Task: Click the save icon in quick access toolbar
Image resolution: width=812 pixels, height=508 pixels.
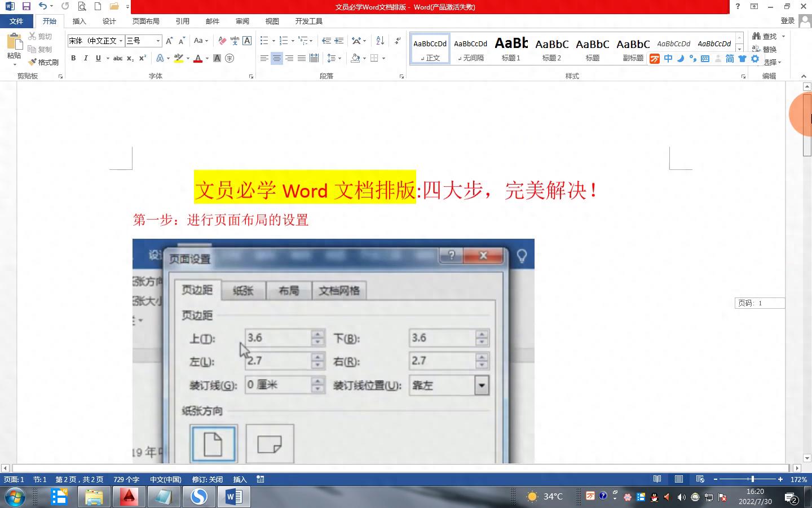Action: click(x=26, y=6)
